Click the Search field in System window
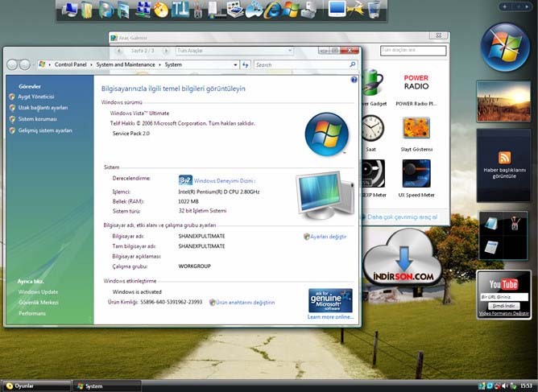The image size is (538, 392). click(302, 64)
